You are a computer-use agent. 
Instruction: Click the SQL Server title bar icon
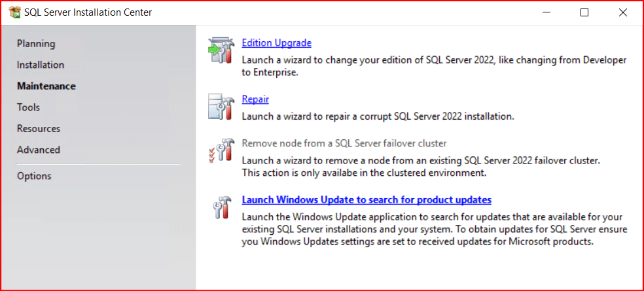click(14, 12)
